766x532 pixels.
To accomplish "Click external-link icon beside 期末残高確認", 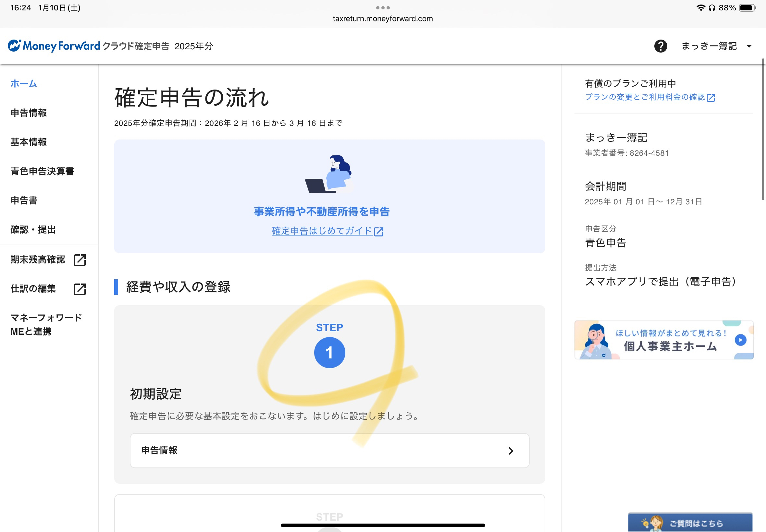I will pyautogui.click(x=80, y=260).
